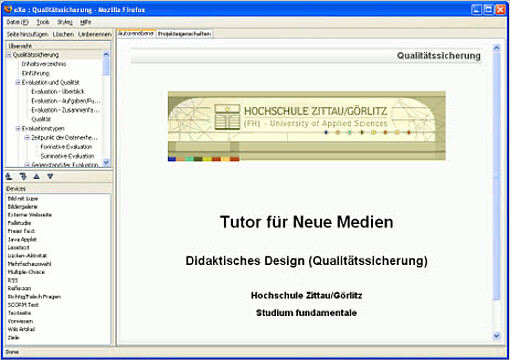Open the Datei menu

coord(18,22)
